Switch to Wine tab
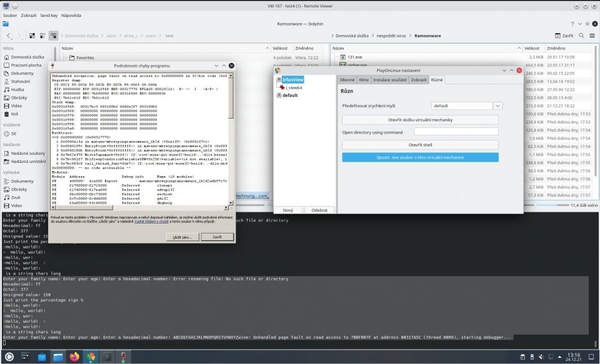Viewport: 600px width, 364px height. pyautogui.click(x=364, y=79)
